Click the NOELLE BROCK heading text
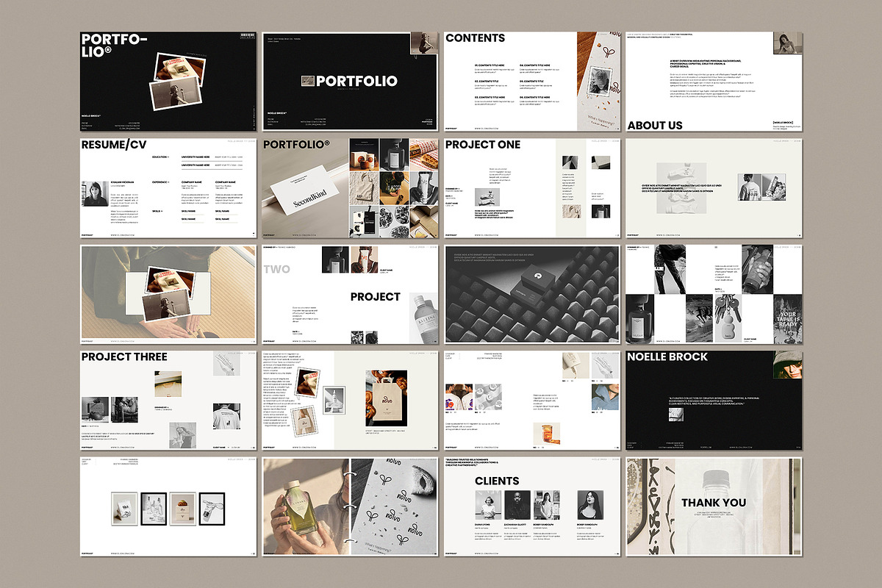This screenshot has height=588, width=882. [668, 357]
